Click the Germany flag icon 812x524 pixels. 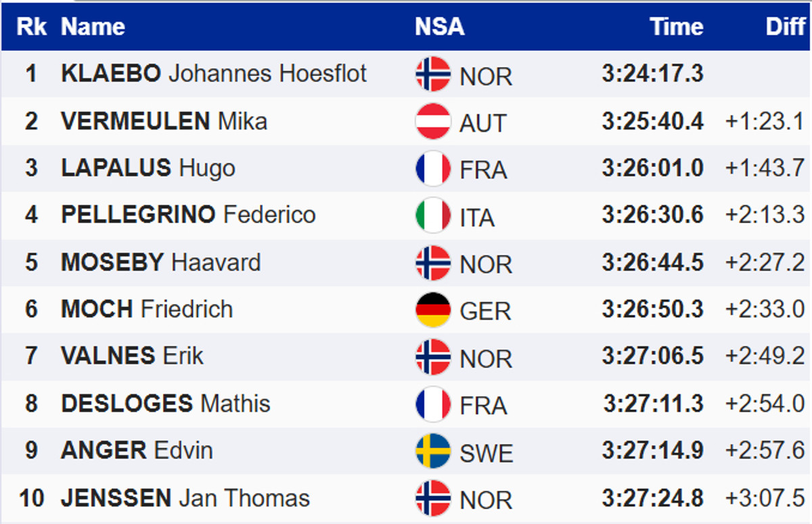pos(433,310)
